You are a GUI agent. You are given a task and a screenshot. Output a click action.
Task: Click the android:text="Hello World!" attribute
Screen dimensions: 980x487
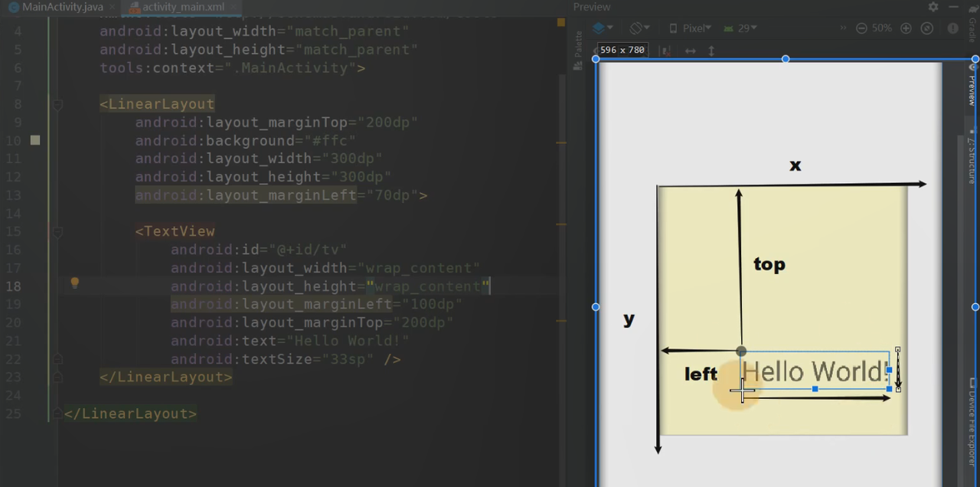[x=290, y=341]
